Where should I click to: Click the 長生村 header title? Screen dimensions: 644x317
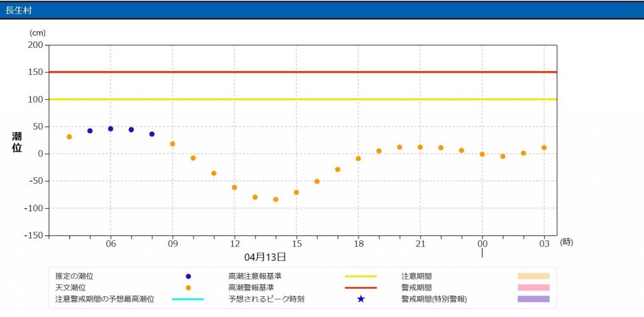18,11
